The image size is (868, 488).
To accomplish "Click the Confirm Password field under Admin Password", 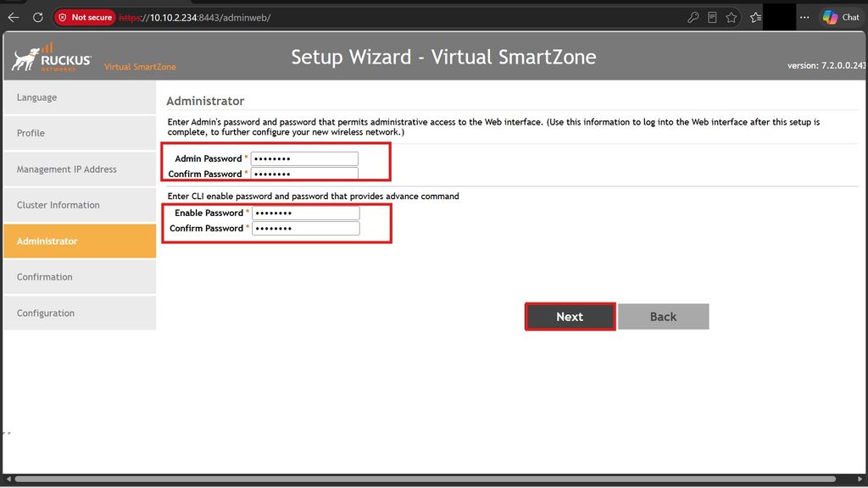I will (304, 174).
